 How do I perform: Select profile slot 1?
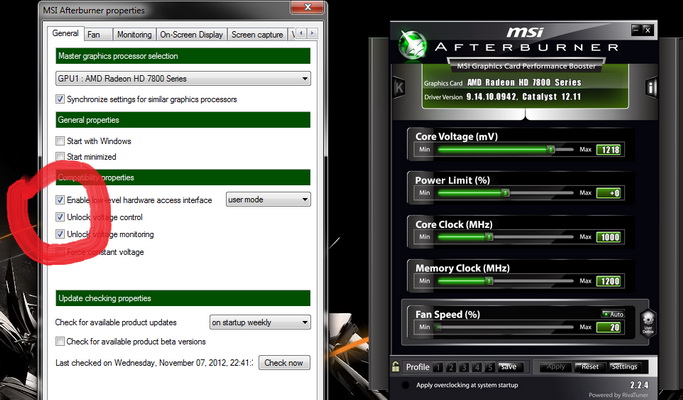coord(438,367)
